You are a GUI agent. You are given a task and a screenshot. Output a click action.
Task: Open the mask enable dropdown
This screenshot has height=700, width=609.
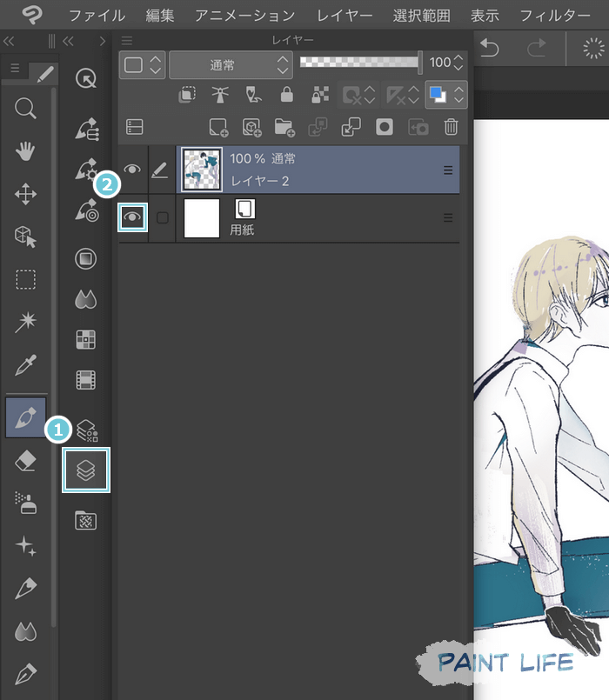[358, 95]
